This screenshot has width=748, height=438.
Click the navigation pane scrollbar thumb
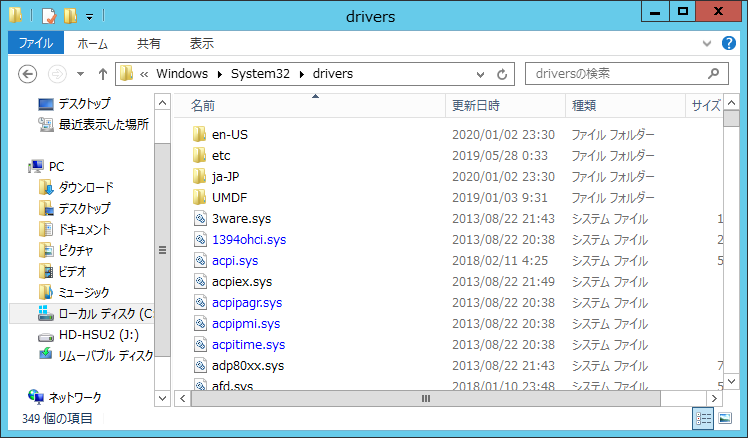point(162,250)
